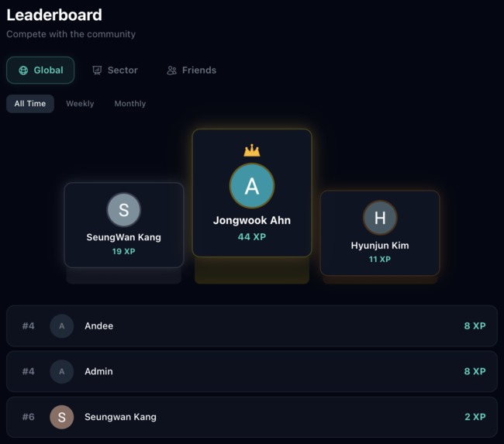Click Seungwan Kang's brown S avatar in row #6
504x444 pixels.
click(62, 417)
